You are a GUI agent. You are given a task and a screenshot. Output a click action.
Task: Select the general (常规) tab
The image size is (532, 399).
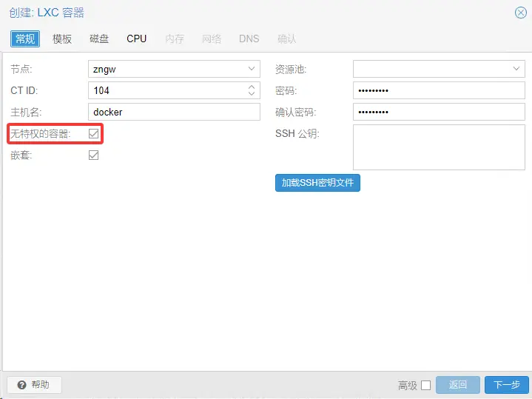coord(25,38)
